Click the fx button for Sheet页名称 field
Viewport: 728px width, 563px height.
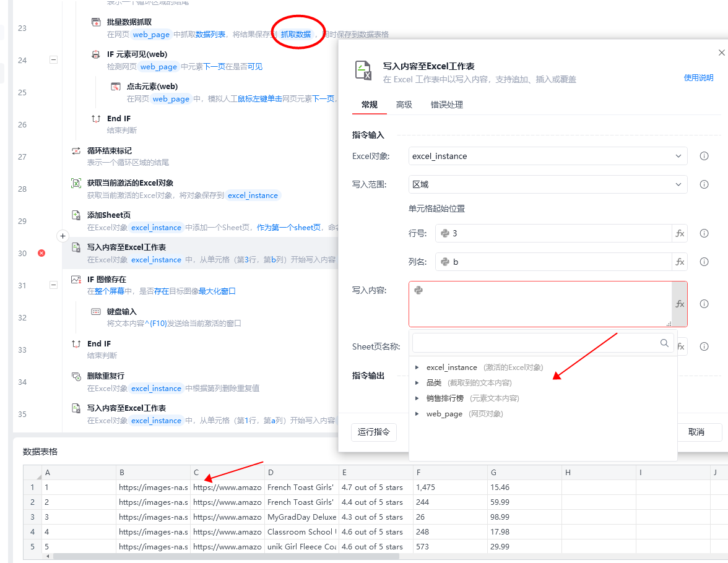click(682, 346)
